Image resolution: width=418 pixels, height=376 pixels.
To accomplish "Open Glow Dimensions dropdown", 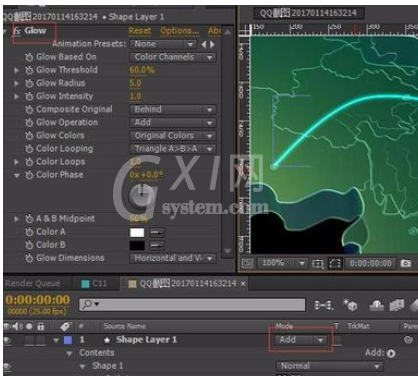I will point(173,258).
